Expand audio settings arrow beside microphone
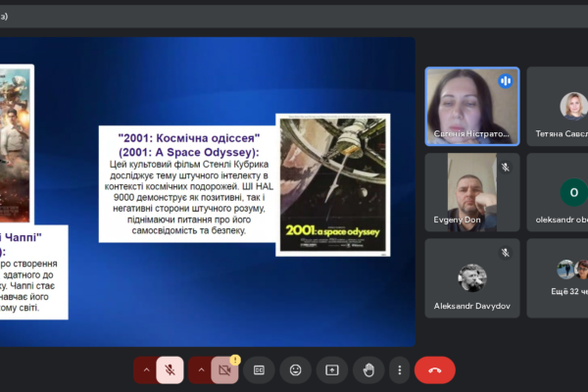The height and width of the screenshot is (392, 588). (x=146, y=370)
